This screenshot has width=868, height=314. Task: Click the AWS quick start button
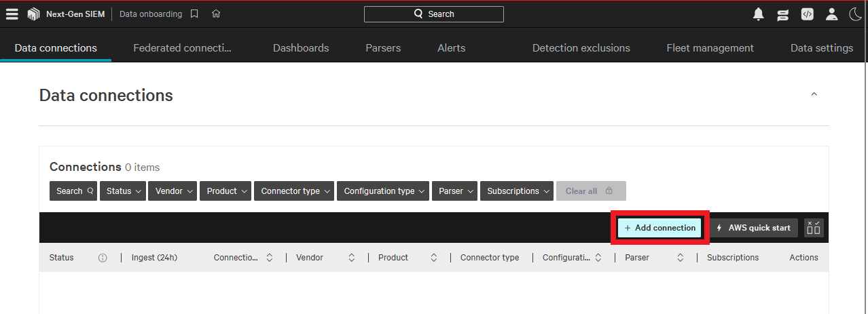pos(754,228)
